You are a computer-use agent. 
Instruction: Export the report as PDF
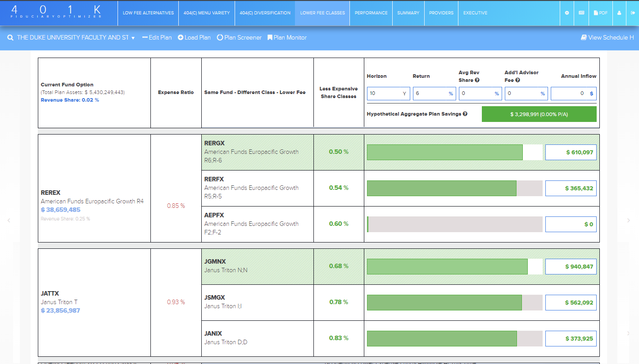coord(601,13)
